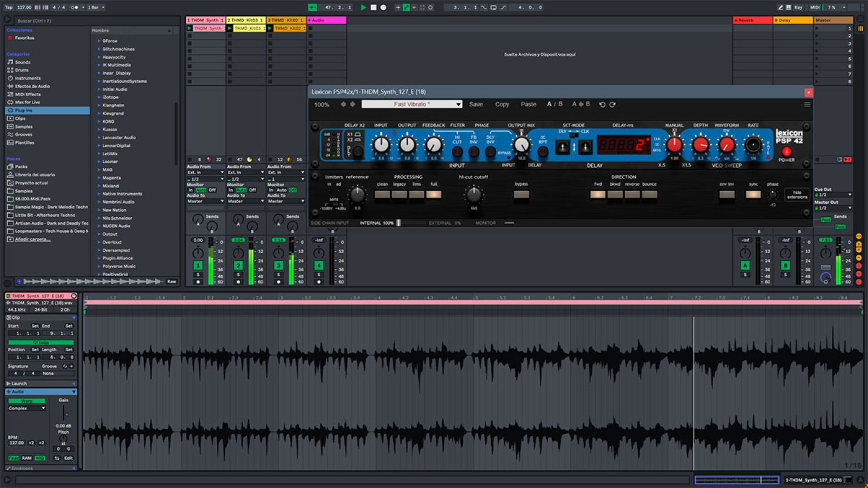Click the OUTPUT MIX knob
868x488 pixels.
point(521,145)
